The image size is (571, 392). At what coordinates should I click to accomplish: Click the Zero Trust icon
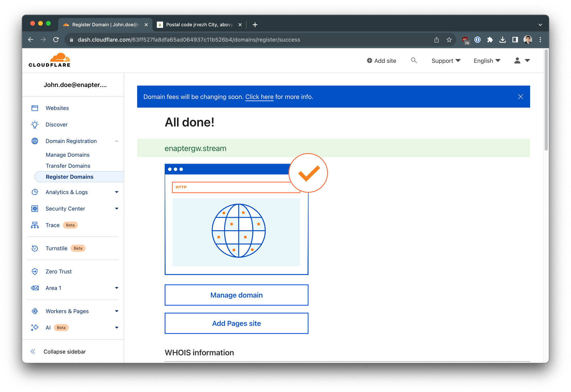tap(35, 271)
